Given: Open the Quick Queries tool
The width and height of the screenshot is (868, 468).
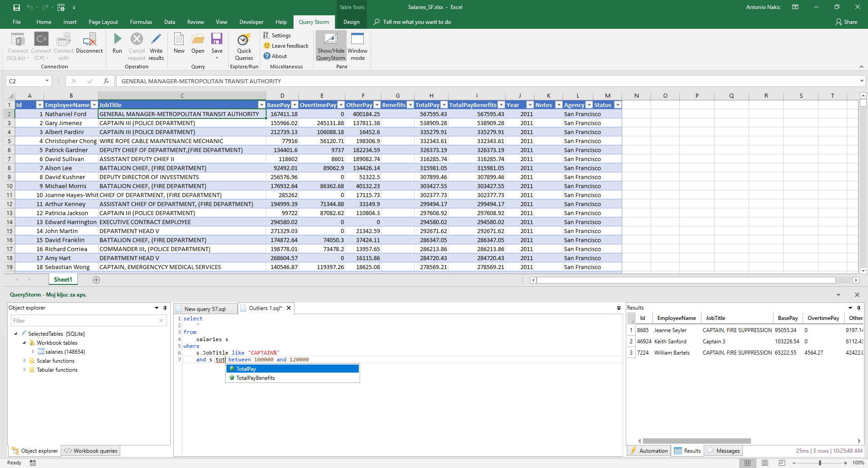Looking at the screenshot, I should (x=244, y=40).
